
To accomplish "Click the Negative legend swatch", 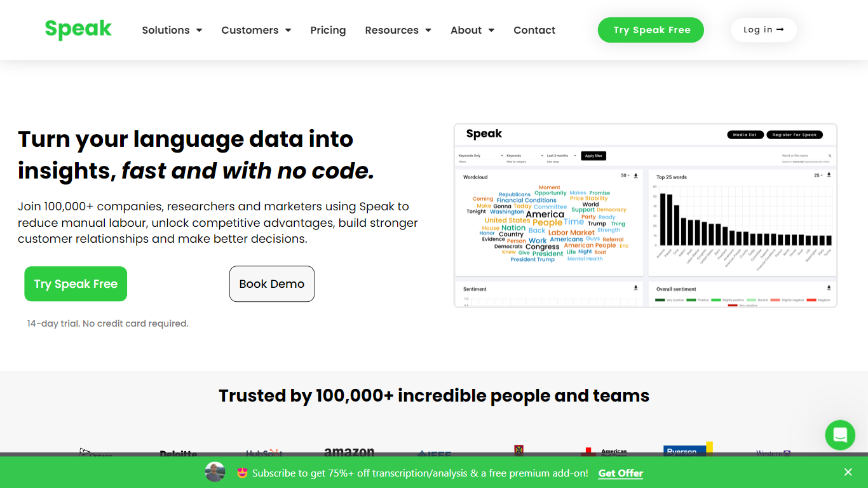I will (811, 300).
